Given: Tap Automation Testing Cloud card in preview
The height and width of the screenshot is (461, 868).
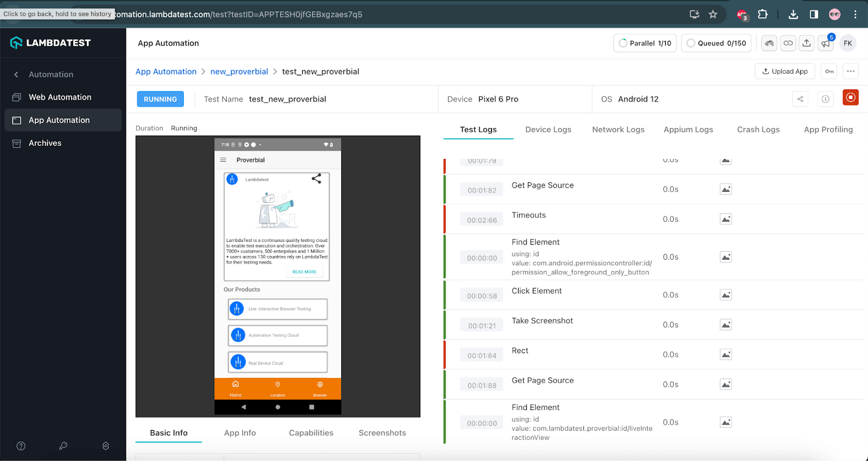Looking at the screenshot, I should click(278, 336).
